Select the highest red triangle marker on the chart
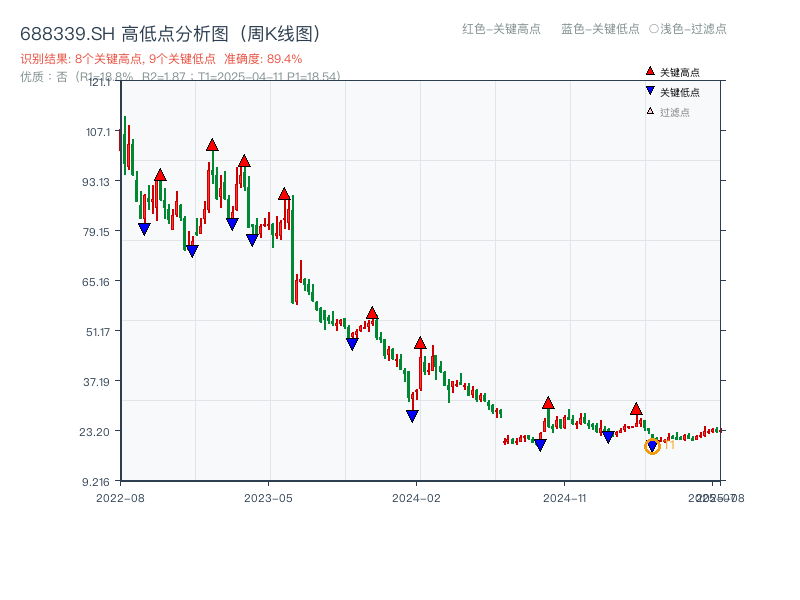The image size is (800, 600). pyautogui.click(x=211, y=144)
